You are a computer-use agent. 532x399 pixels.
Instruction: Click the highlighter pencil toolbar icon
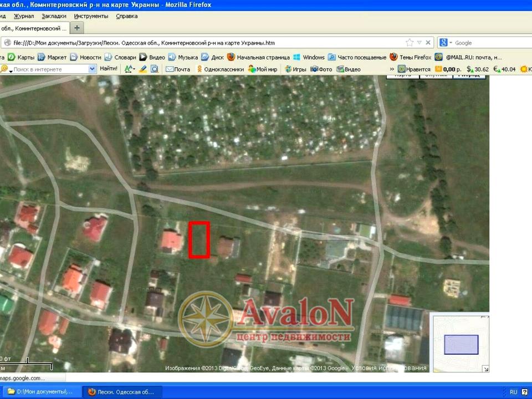[x=142, y=69]
